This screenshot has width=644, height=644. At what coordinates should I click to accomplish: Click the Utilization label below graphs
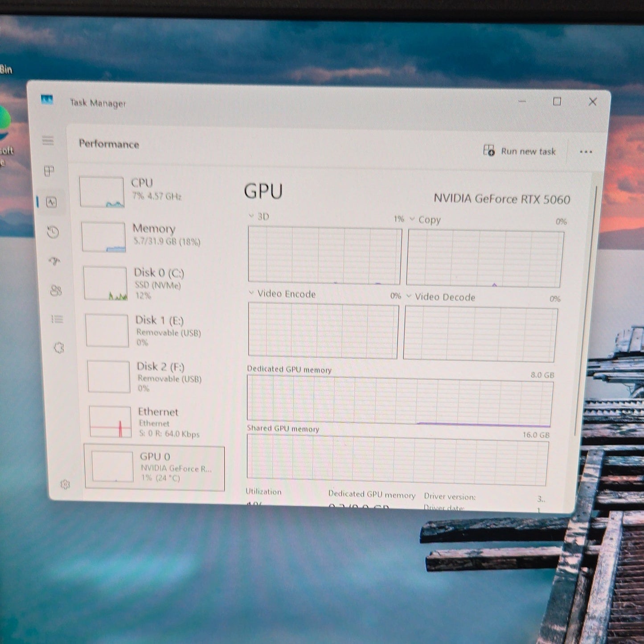[263, 492]
